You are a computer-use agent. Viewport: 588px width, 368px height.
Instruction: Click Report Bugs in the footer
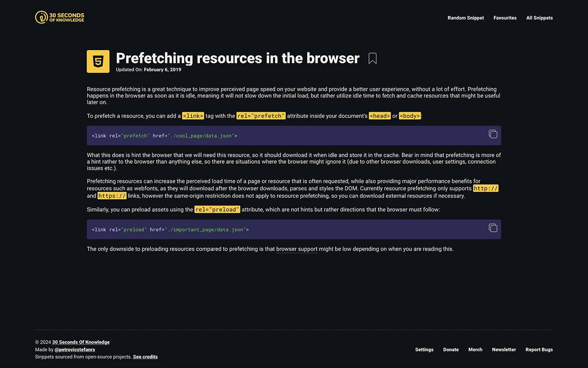point(539,350)
